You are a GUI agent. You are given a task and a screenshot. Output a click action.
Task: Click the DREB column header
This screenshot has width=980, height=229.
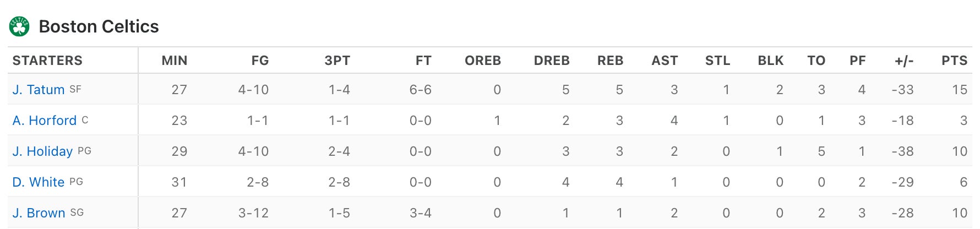click(552, 61)
